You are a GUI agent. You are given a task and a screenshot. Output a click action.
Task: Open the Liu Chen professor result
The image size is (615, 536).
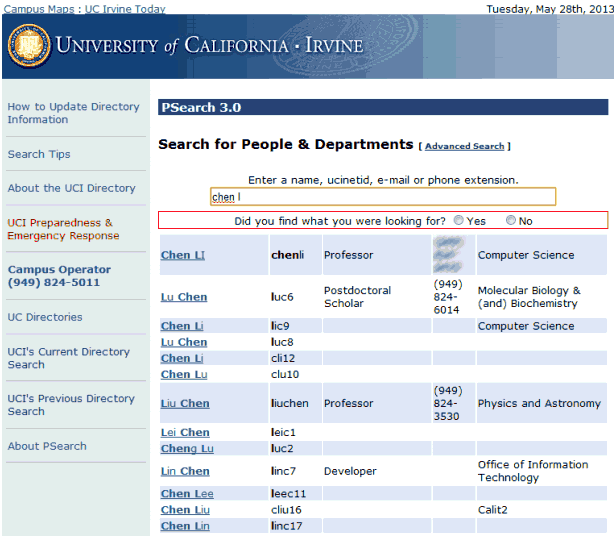point(185,403)
